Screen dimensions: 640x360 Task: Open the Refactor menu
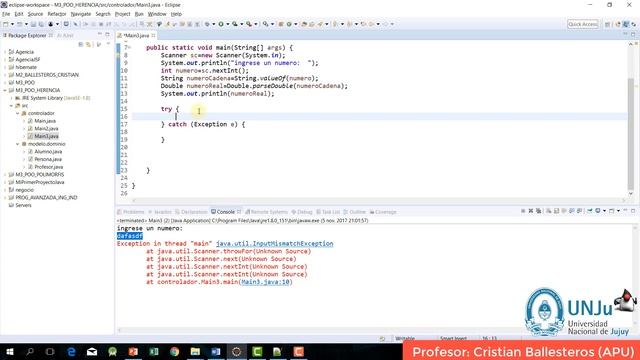57,14
